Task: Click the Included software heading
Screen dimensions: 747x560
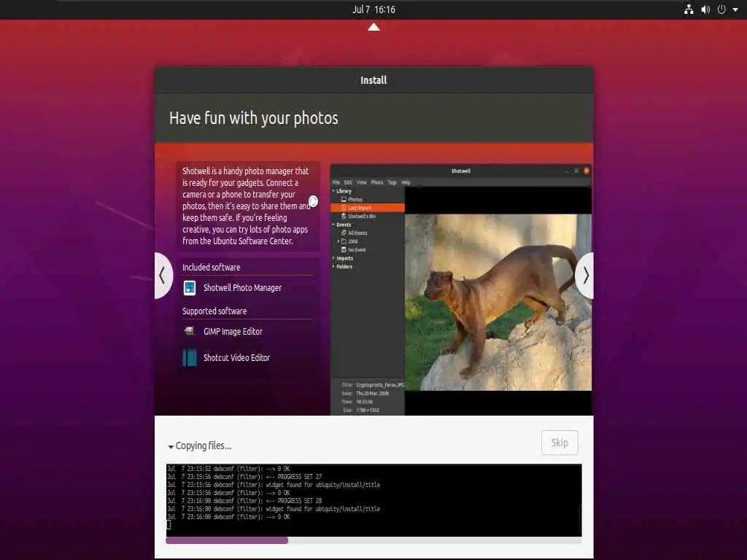Action: [211, 267]
